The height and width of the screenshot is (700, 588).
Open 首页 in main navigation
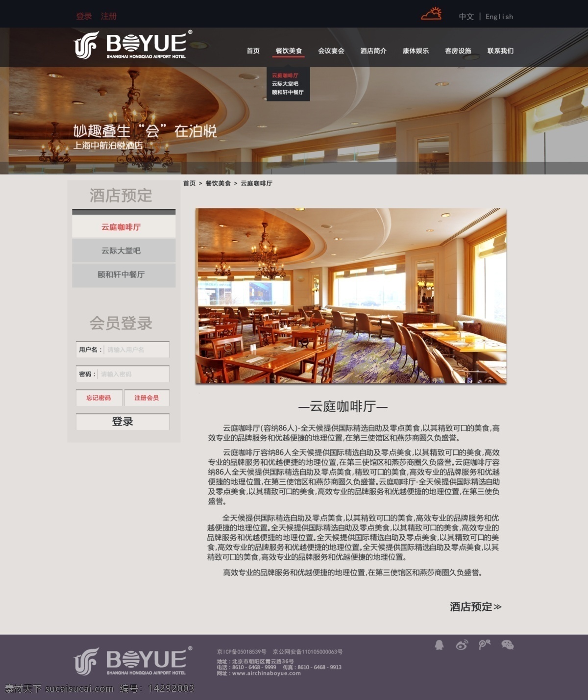pos(253,50)
